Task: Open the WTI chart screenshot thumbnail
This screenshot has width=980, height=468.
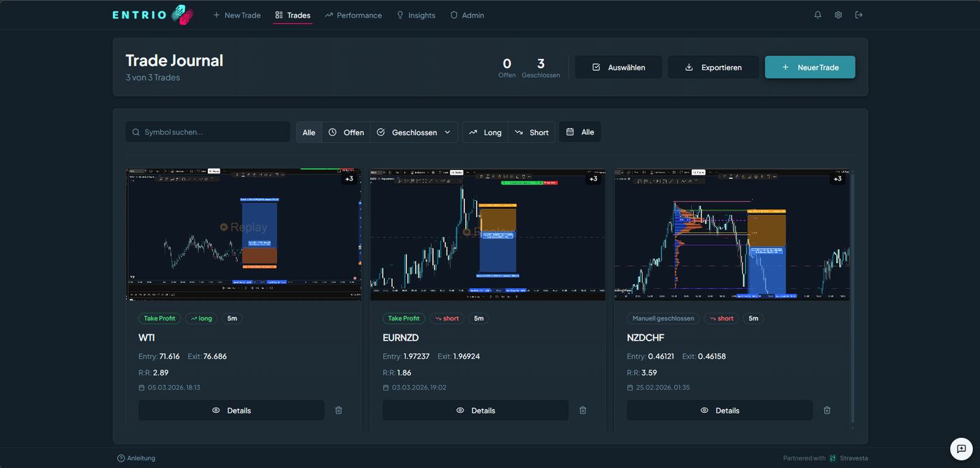Action: click(x=244, y=234)
